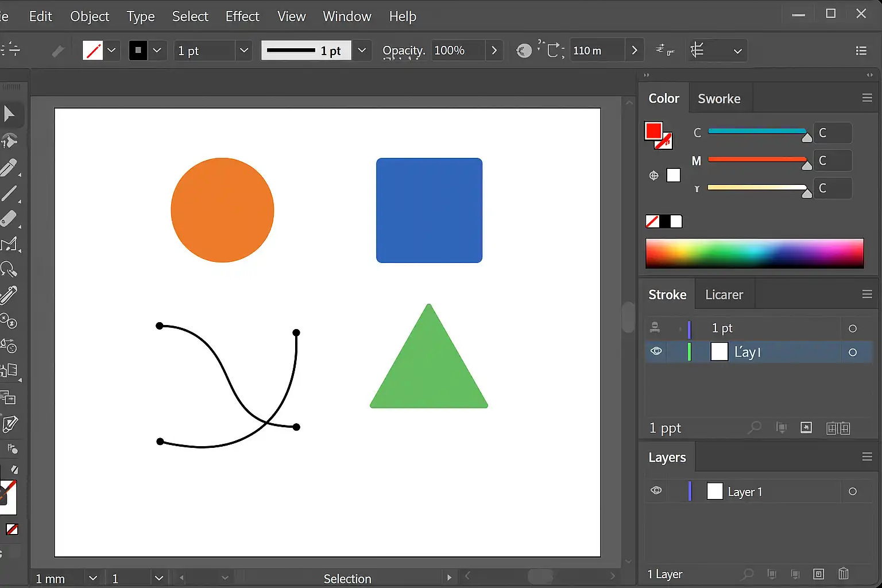Toggle visibility of the Lay I row
Viewport: 882px width, 588px height.
(x=656, y=351)
